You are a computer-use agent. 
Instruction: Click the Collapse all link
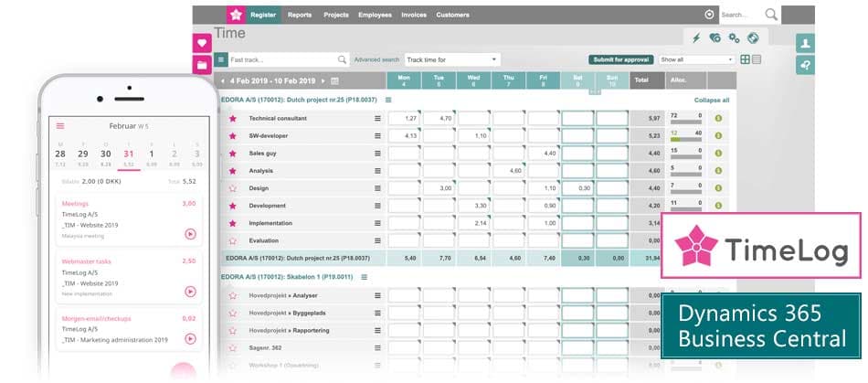(x=712, y=101)
